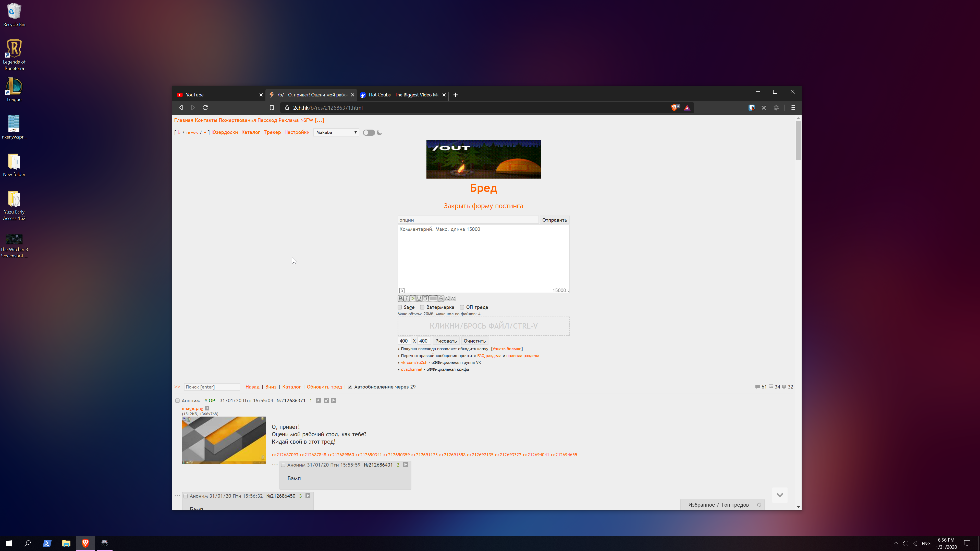Open the OP image thumbnail
This screenshot has width=980, height=551.
point(224,440)
